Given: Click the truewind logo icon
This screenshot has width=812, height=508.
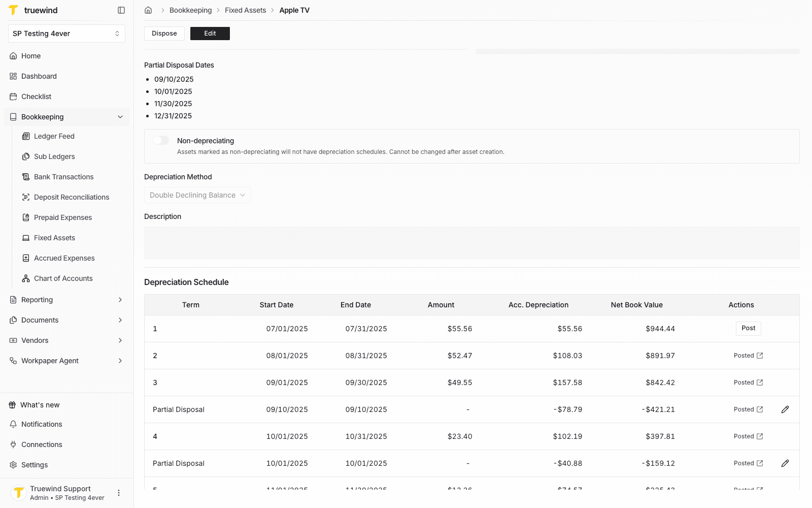Looking at the screenshot, I should [x=13, y=10].
